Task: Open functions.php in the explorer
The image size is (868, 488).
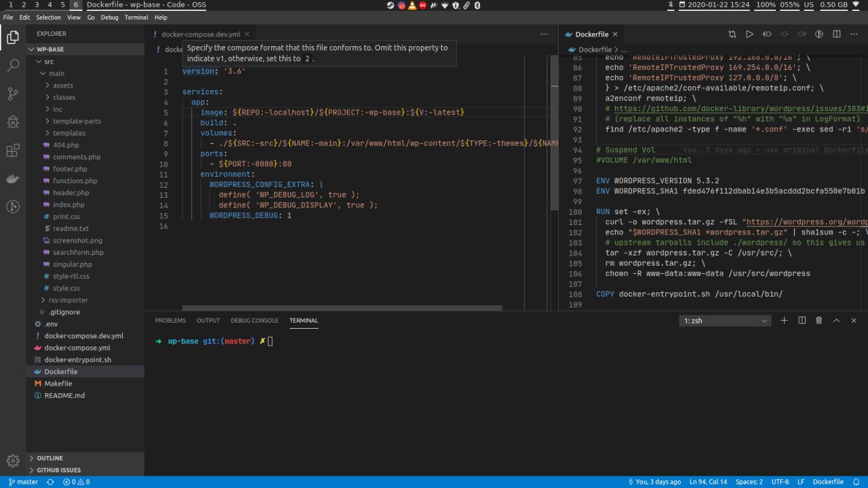Action: 75,181
